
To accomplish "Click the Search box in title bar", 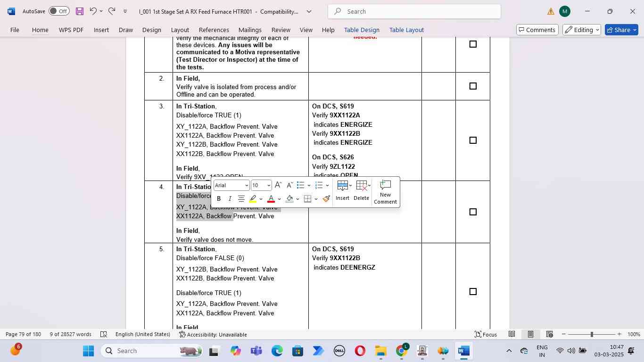I will (x=414, y=11).
